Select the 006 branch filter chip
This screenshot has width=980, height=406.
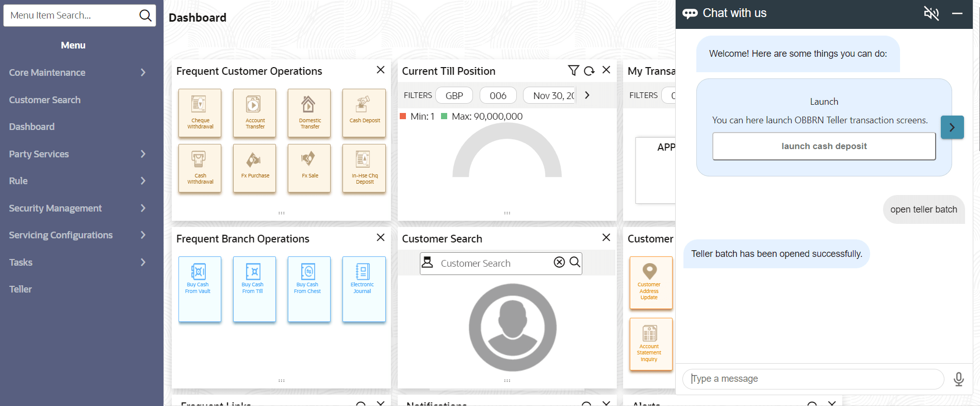pyautogui.click(x=498, y=95)
